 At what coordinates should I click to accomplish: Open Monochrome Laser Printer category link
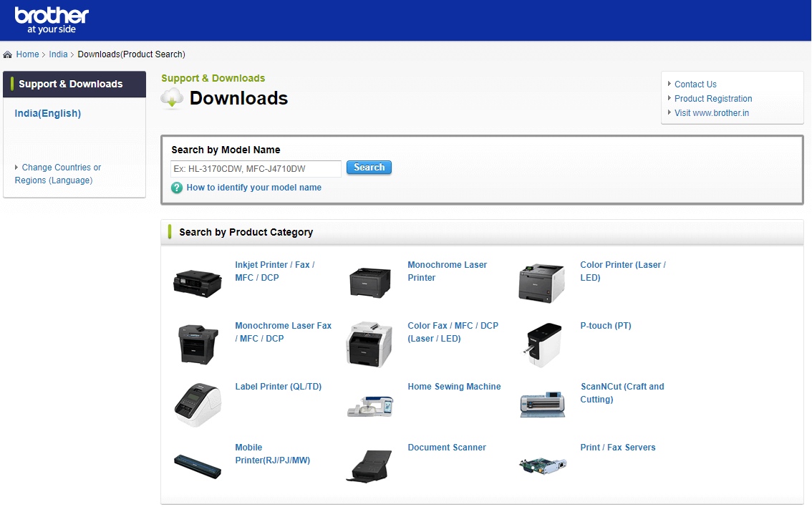click(448, 271)
